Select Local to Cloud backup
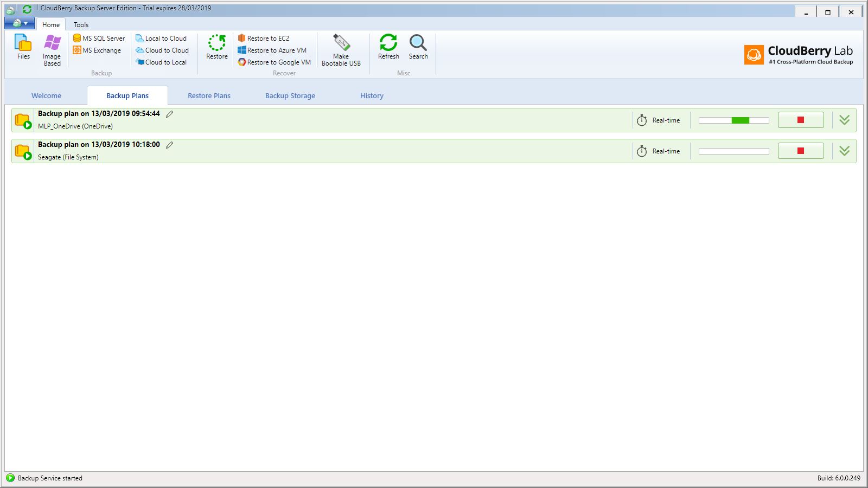Viewport: 868px width, 488px height. (161, 38)
